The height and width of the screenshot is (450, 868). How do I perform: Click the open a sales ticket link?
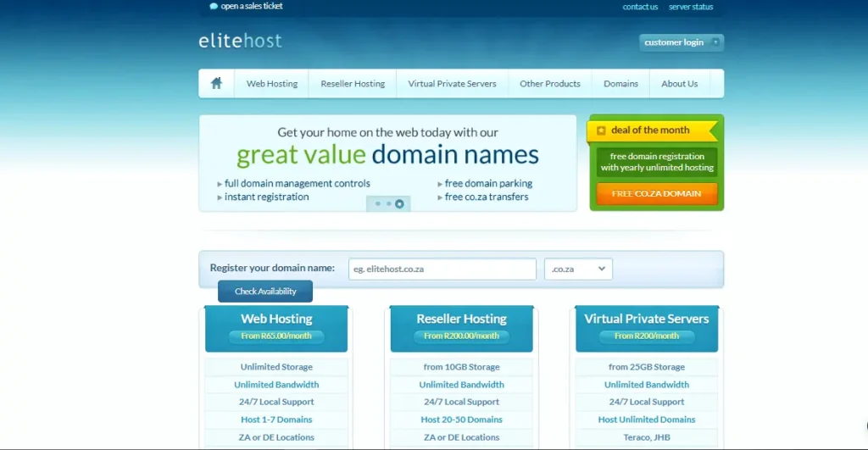252,6
